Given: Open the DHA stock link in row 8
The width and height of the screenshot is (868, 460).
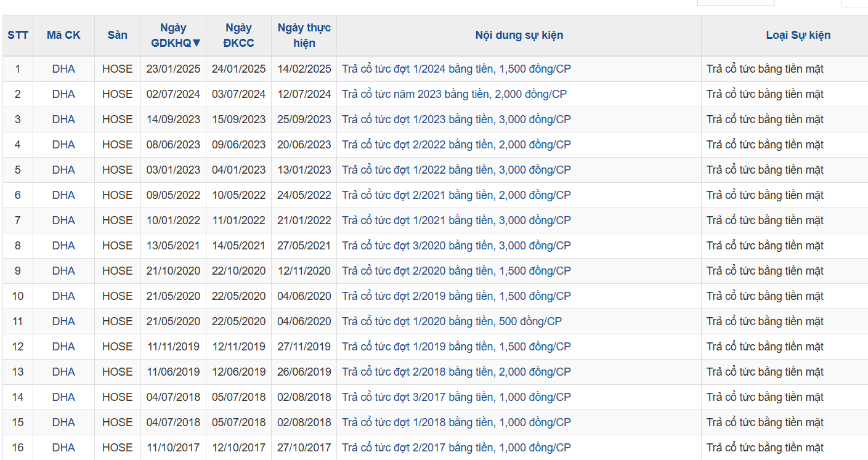Looking at the screenshot, I should point(63,246).
